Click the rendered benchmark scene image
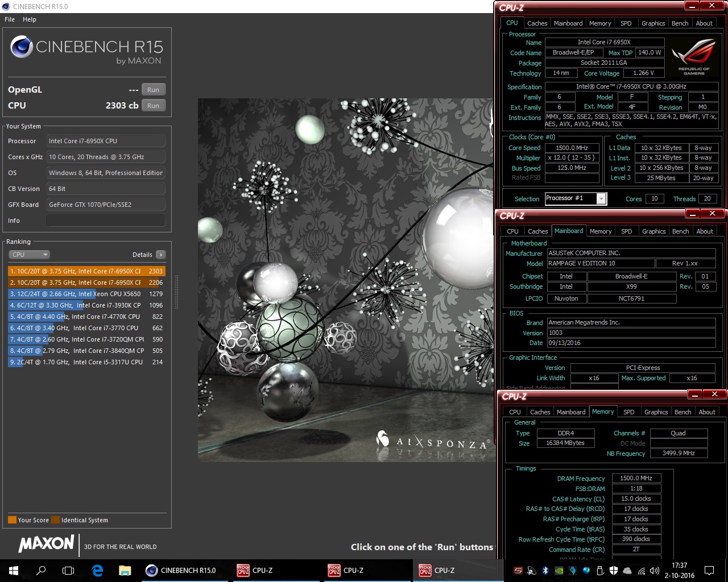This screenshot has width=728, height=582. click(346, 280)
